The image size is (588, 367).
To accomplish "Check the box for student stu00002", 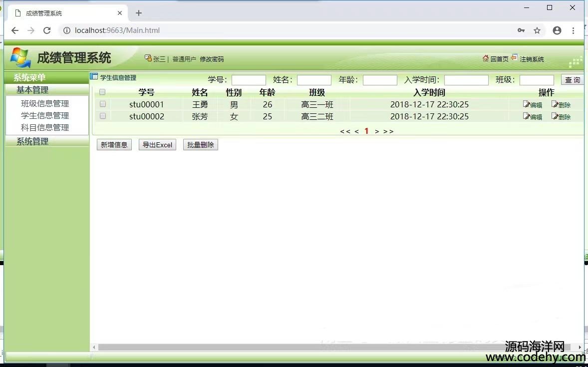I will [103, 116].
